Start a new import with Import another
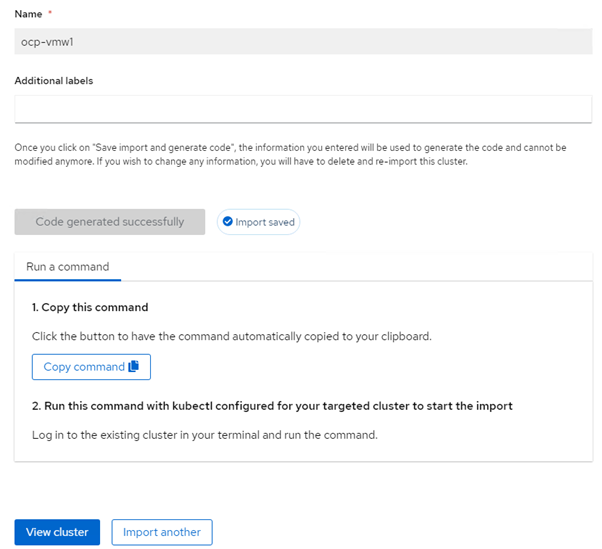602x549 pixels. [x=161, y=532]
